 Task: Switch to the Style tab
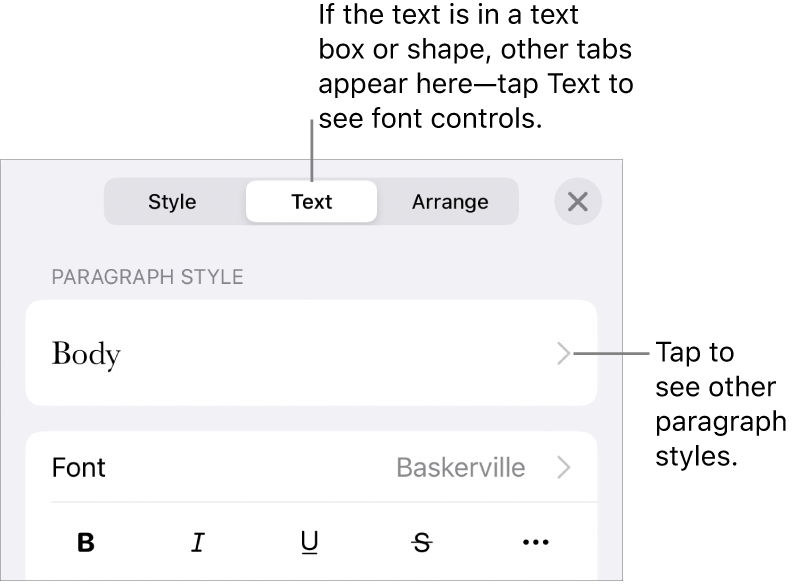pos(172,202)
